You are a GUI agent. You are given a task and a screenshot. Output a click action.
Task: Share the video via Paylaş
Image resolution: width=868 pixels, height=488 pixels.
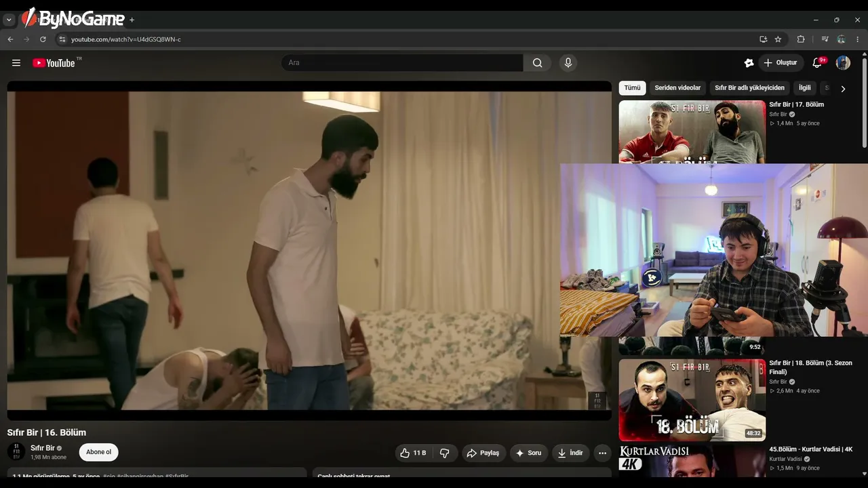coord(482,453)
